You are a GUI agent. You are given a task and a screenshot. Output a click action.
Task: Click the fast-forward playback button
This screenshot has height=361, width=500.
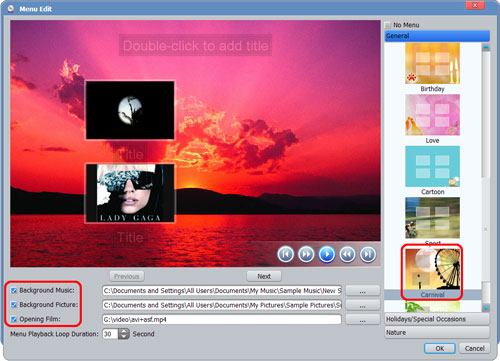(x=306, y=254)
